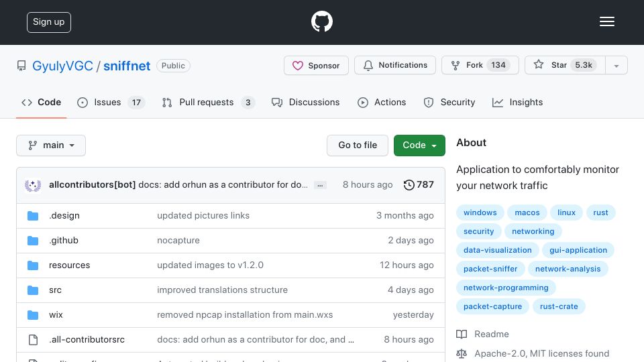Switch to the Code tab
The width and height of the screenshot is (644, 362).
41,102
